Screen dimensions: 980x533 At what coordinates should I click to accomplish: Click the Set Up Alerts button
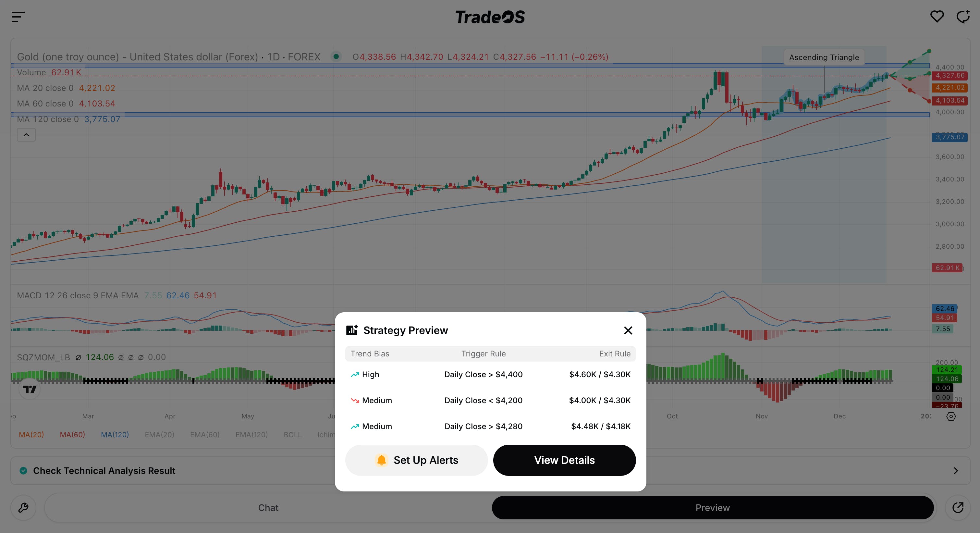point(416,460)
